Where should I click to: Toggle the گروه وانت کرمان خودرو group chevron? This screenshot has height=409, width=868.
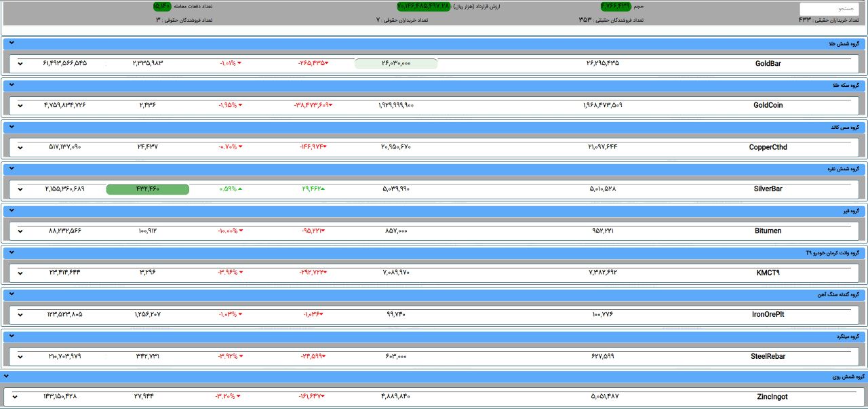[x=12, y=252]
